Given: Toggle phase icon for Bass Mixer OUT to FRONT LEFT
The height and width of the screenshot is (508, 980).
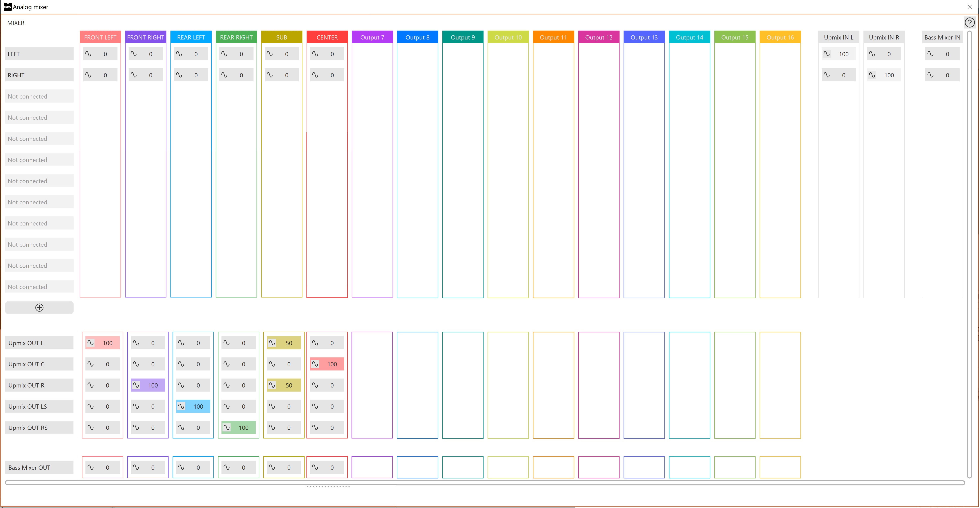Looking at the screenshot, I should point(90,467).
